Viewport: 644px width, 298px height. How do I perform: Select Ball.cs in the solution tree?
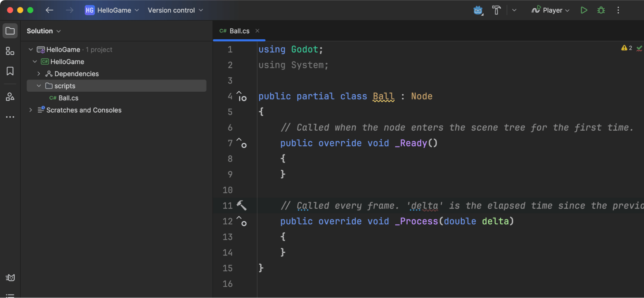click(x=68, y=98)
